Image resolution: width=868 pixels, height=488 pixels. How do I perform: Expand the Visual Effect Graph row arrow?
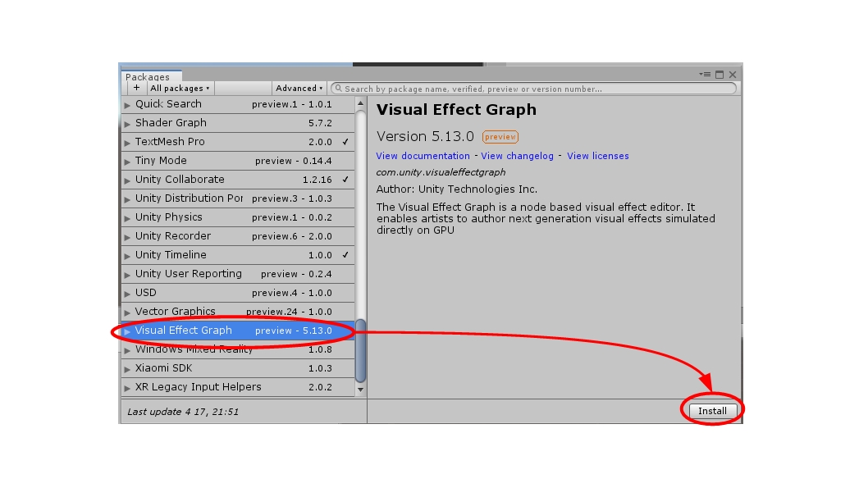coord(127,331)
